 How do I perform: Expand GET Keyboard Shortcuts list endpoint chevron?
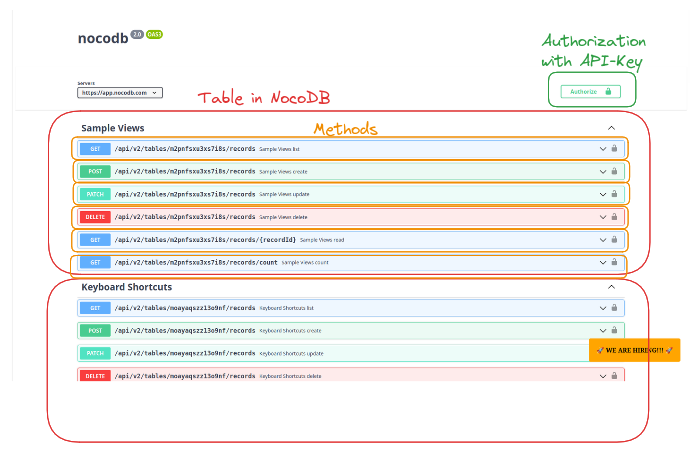coord(603,308)
